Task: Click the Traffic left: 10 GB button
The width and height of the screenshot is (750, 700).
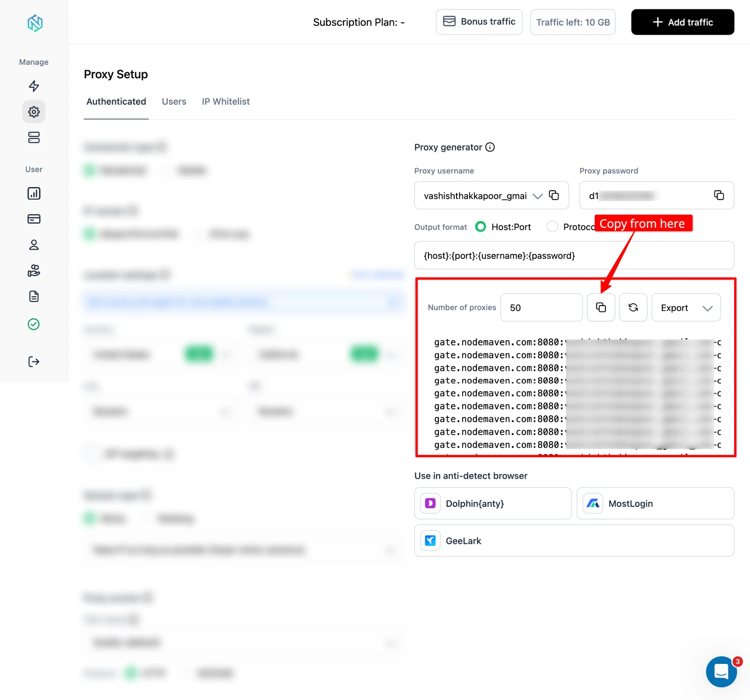Action: pyautogui.click(x=573, y=22)
